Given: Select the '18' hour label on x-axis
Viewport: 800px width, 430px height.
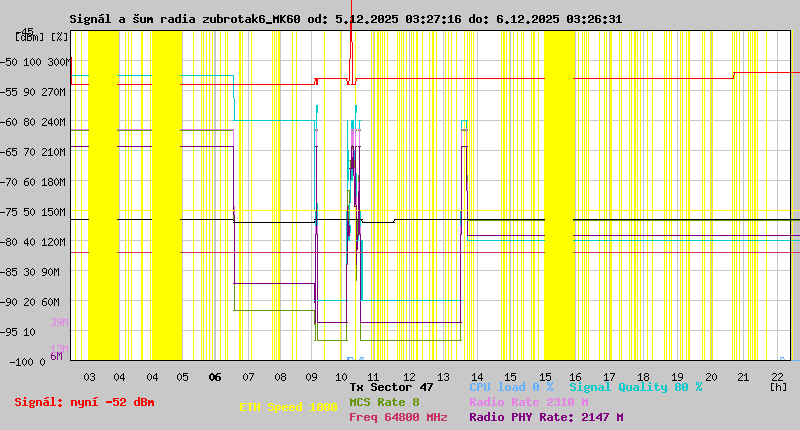Looking at the screenshot, I should (x=643, y=377).
